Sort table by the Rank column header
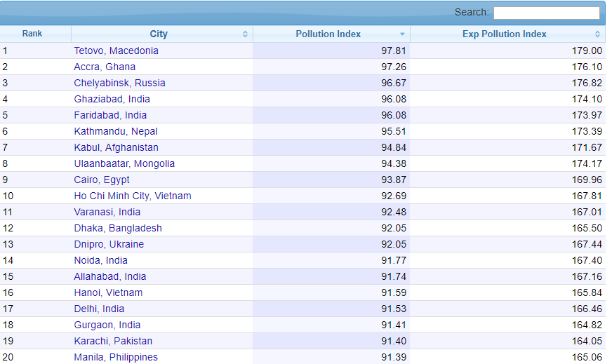 pyautogui.click(x=32, y=34)
